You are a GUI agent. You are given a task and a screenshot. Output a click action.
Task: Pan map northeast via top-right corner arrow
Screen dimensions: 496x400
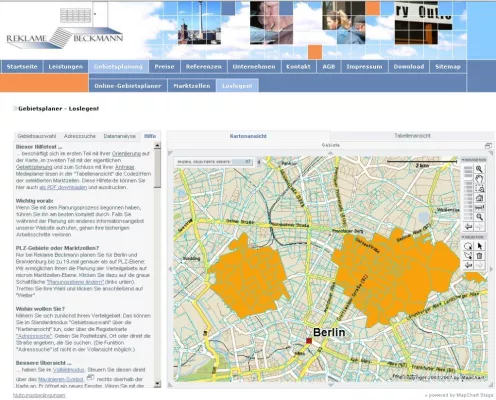[491, 153]
